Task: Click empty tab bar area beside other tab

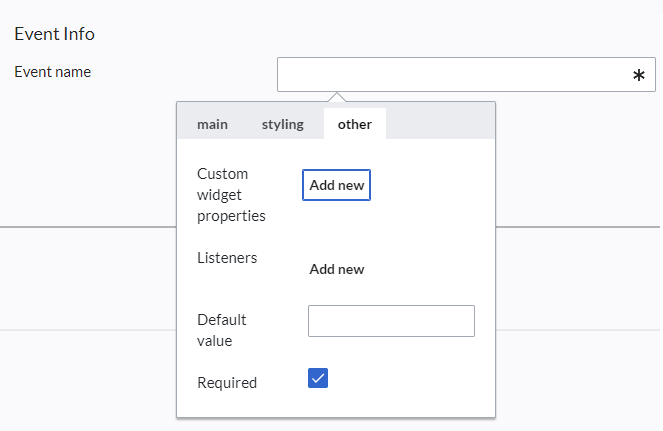Action: click(x=440, y=124)
